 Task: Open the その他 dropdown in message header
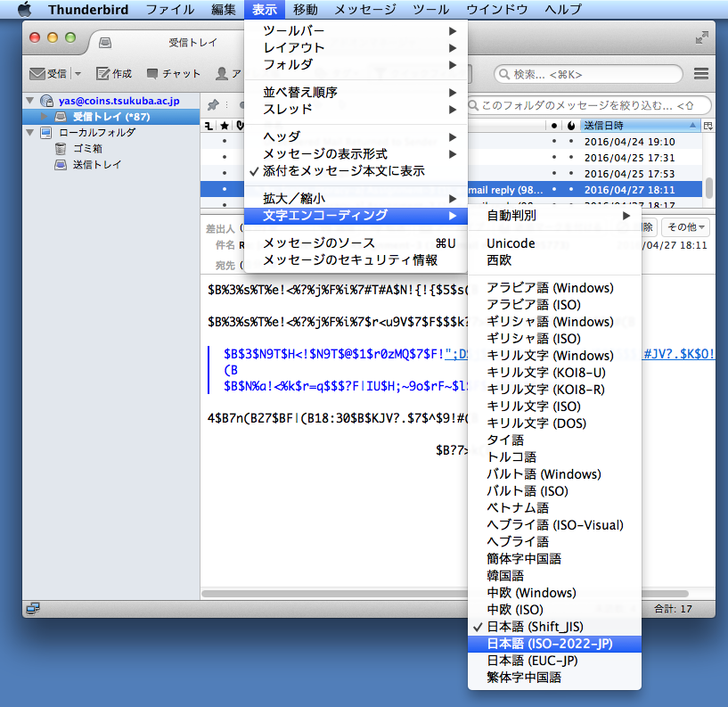point(685,227)
